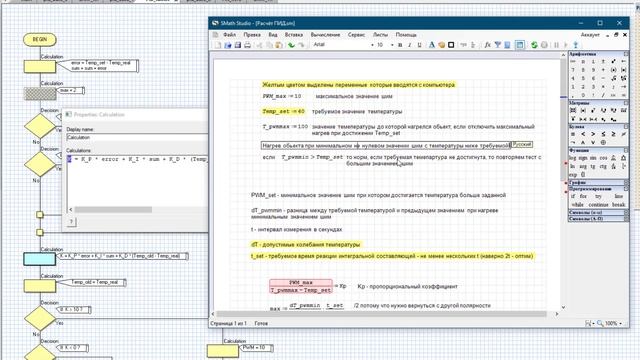Undo the last action in SMath

click(x=291, y=45)
